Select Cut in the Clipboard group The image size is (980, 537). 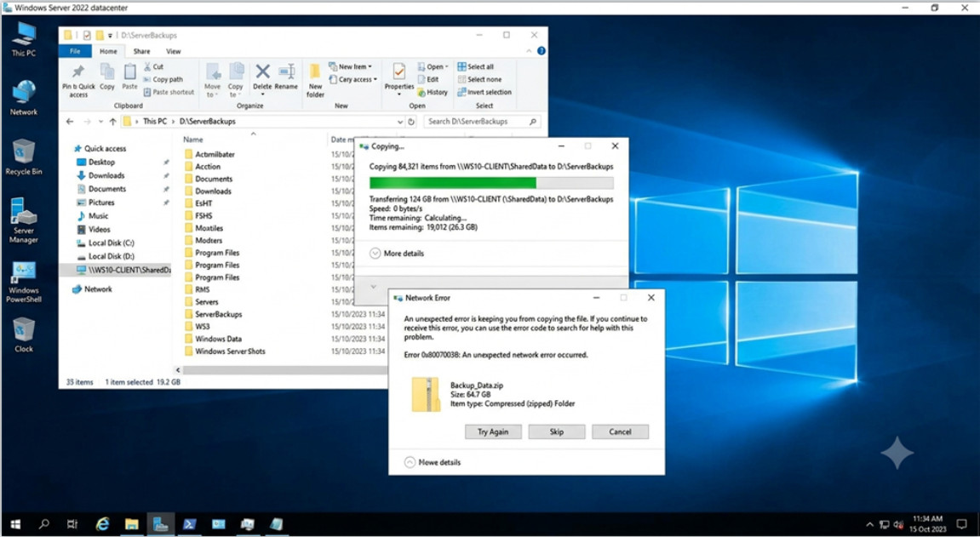154,67
